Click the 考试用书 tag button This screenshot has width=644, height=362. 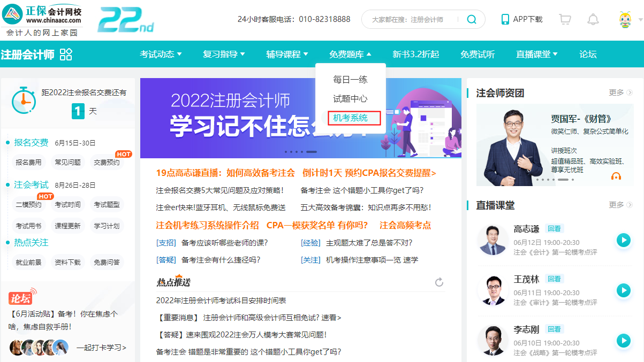point(28,226)
